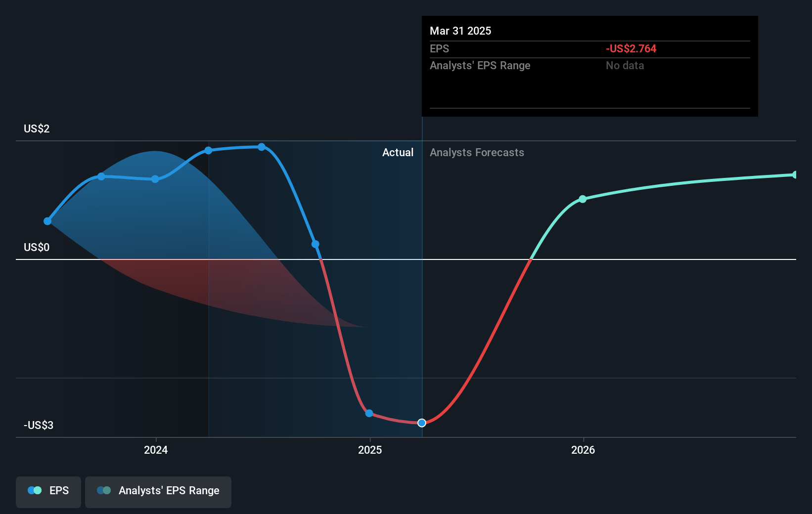
Task: Click the 2025 x-axis label
Action: pyautogui.click(x=370, y=450)
